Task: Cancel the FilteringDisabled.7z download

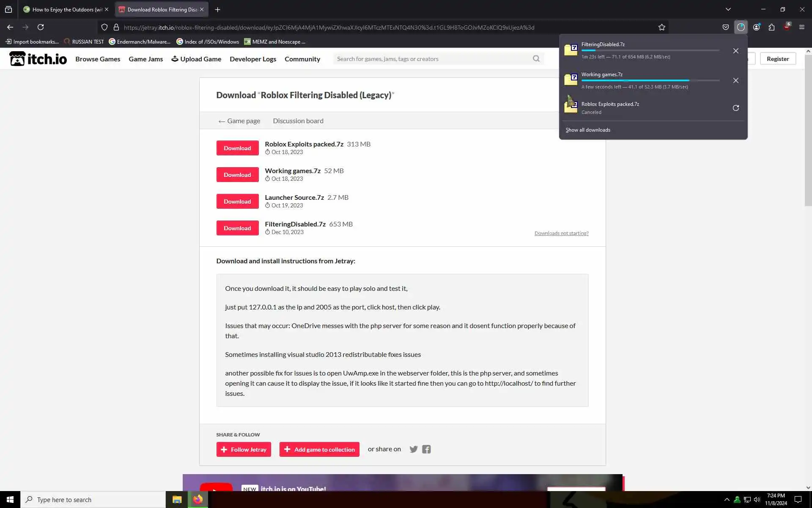Action: pyautogui.click(x=735, y=51)
